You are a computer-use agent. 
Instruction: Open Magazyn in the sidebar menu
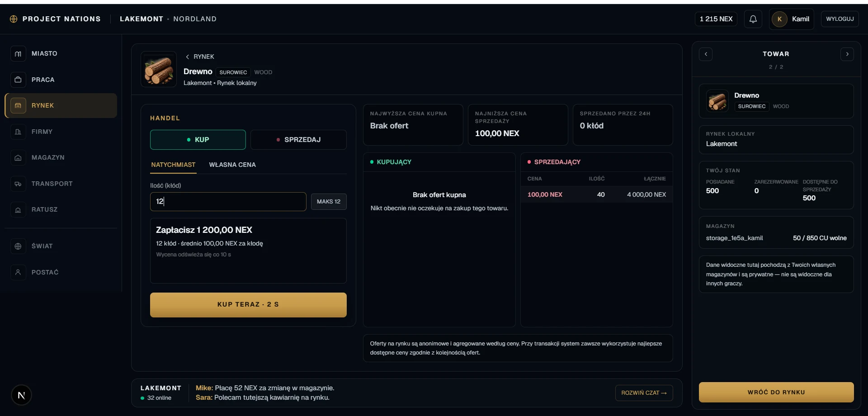click(61, 158)
